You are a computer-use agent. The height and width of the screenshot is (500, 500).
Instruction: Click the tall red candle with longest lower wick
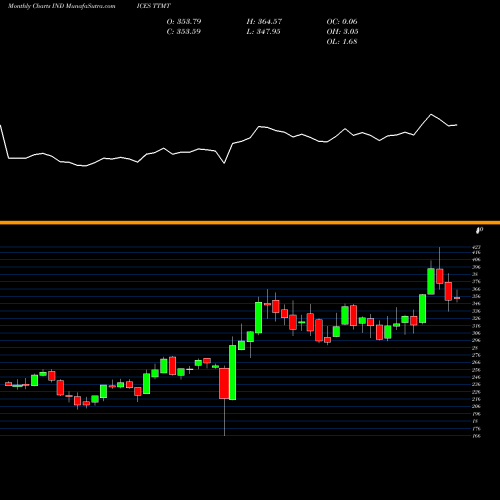pyautogui.click(x=224, y=383)
